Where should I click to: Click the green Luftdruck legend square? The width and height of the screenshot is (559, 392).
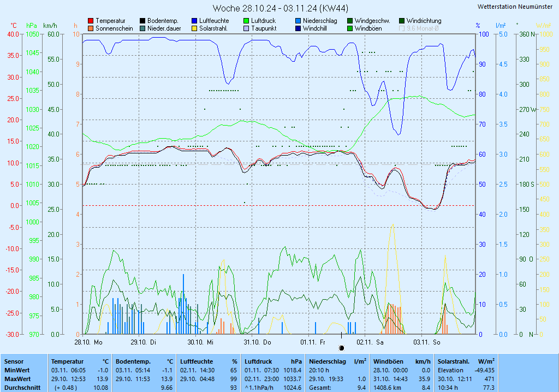point(246,21)
